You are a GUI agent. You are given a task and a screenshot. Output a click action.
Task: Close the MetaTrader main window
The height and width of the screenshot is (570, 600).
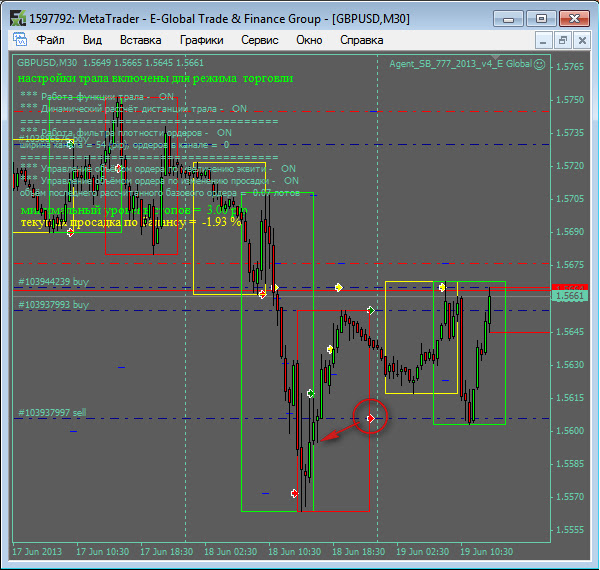(574, 18)
